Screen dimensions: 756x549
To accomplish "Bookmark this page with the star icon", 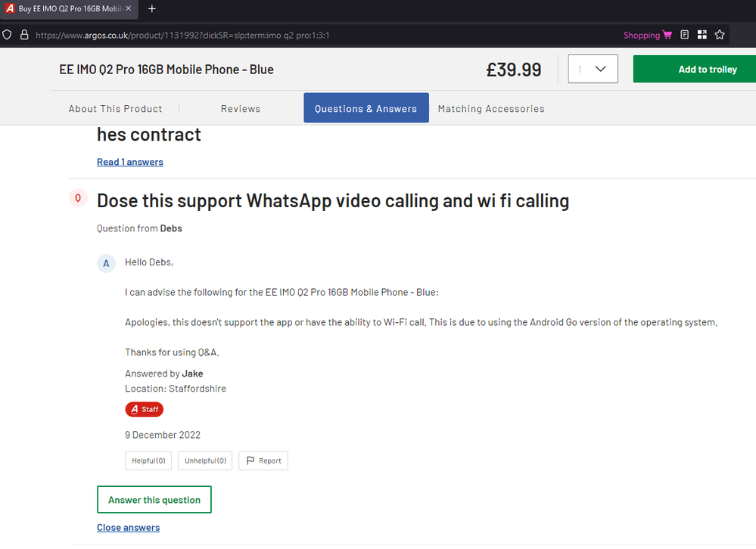I will (x=720, y=35).
